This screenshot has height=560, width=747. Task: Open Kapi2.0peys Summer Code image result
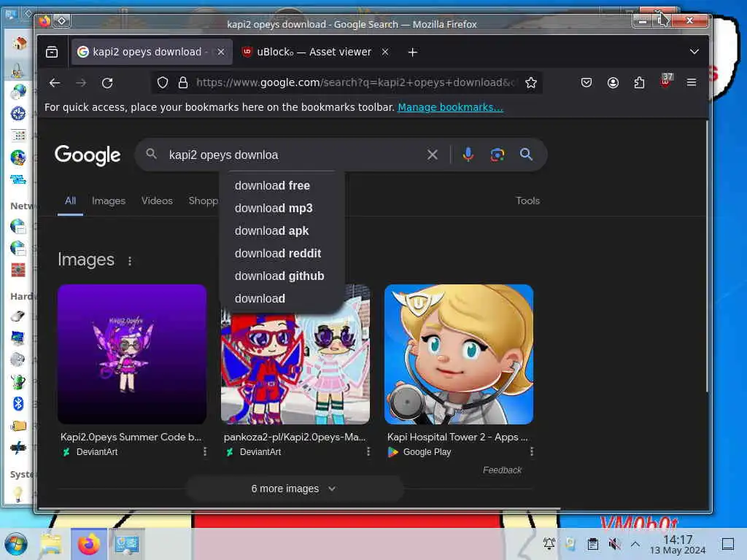click(131, 437)
